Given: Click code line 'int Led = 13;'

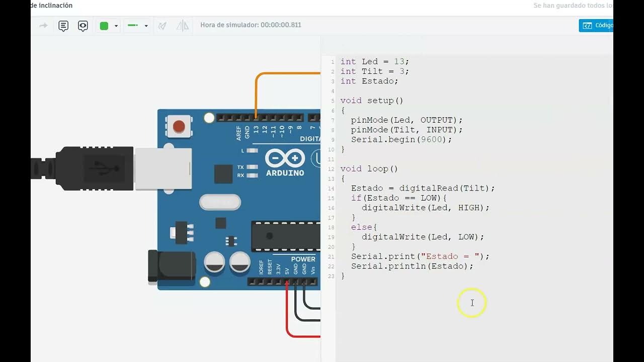Looking at the screenshot, I should pyautogui.click(x=375, y=61).
